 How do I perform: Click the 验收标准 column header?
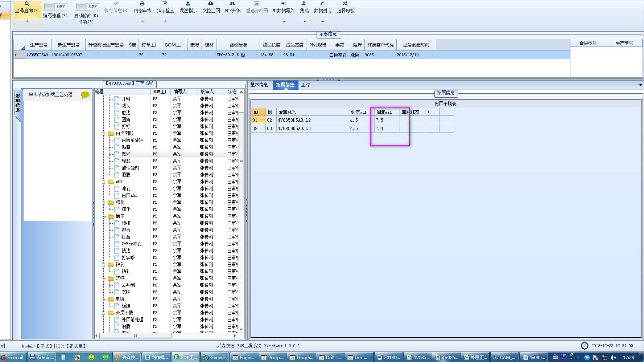click(x=238, y=45)
